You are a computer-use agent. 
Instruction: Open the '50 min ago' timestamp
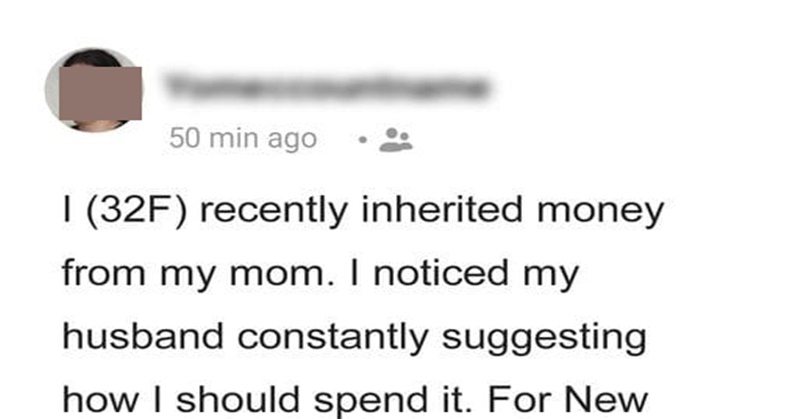coord(243,138)
